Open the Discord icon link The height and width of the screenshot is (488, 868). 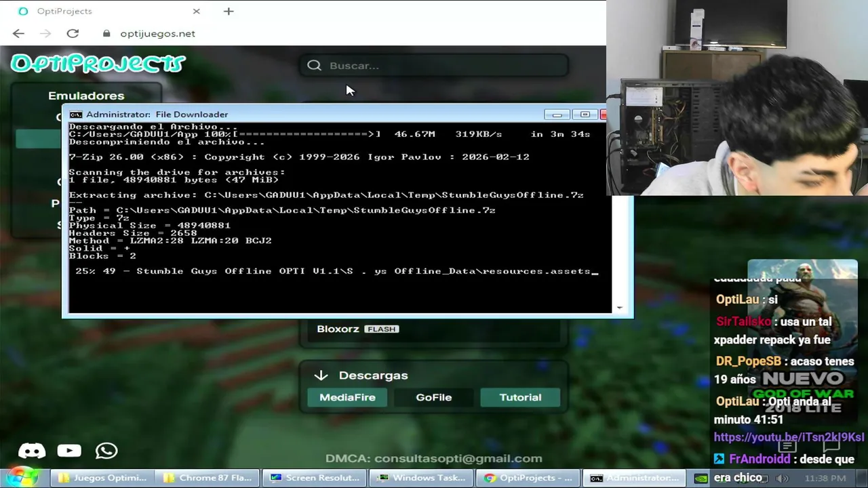pyautogui.click(x=32, y=451)
